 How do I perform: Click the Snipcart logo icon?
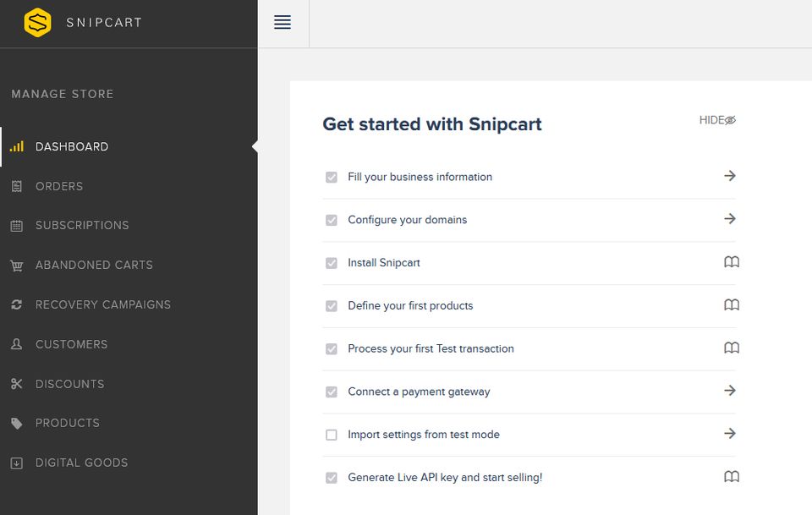[37, 23]
